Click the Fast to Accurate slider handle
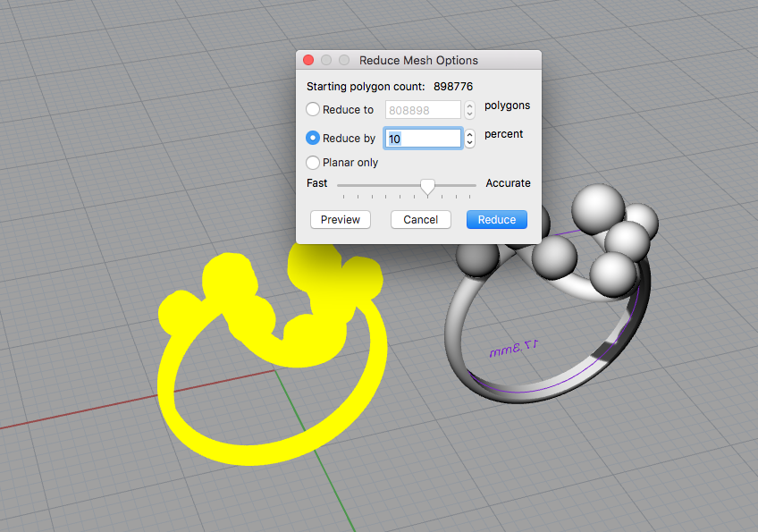Screen dimensions: 758x532 [x=427, y=187]
